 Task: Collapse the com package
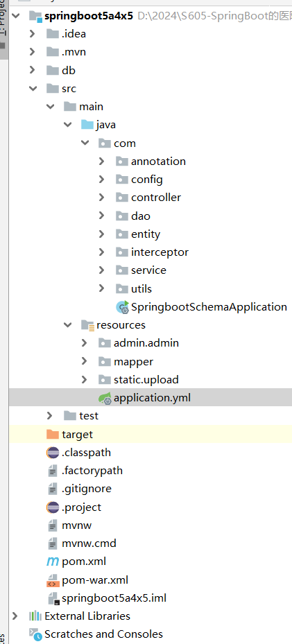pos(85,143)
